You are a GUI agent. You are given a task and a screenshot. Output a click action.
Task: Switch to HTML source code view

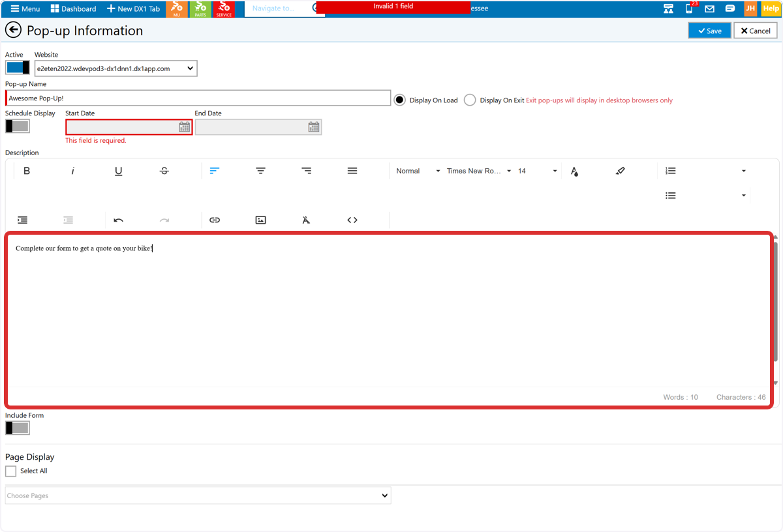(x=352, y=220)
